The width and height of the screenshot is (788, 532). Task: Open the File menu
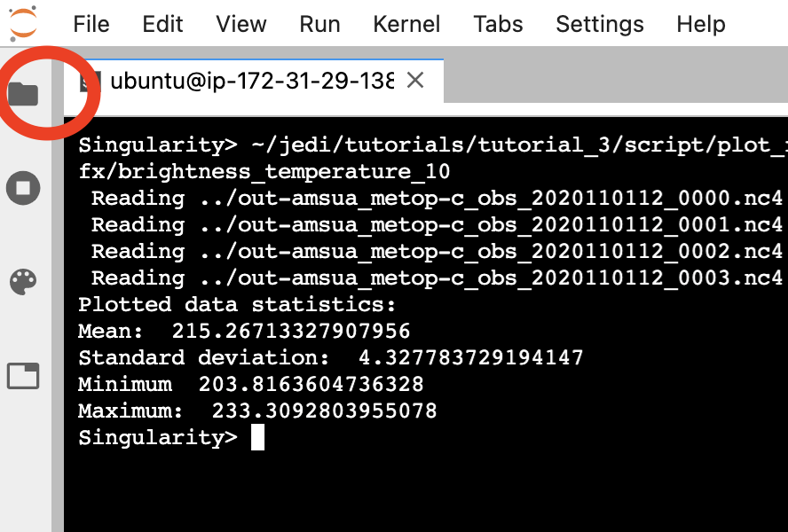[91, 24]
